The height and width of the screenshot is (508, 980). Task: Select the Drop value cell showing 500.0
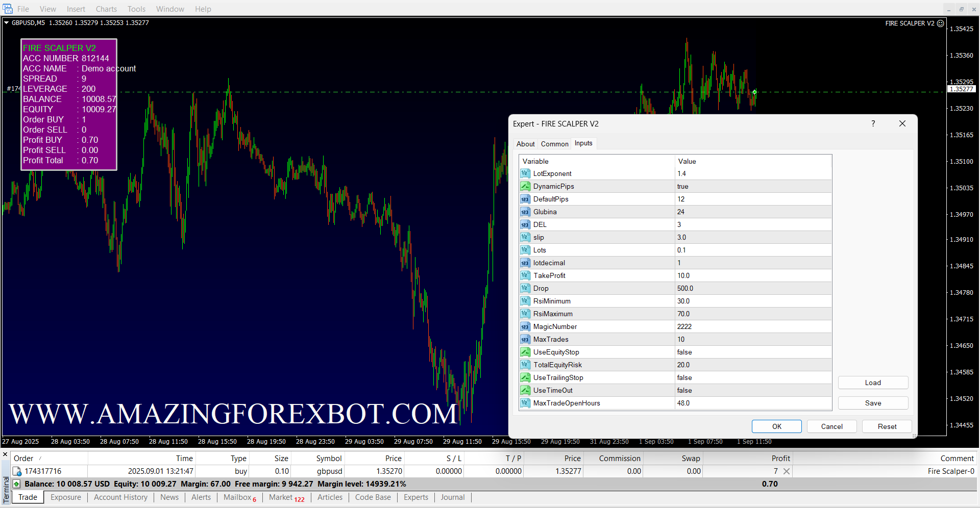[x=753, y=288]
